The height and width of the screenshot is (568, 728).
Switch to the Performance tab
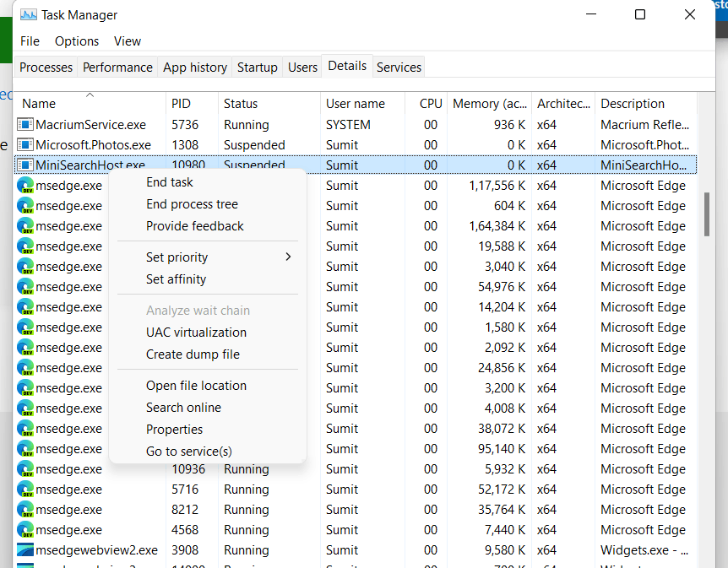click(117, 67)
